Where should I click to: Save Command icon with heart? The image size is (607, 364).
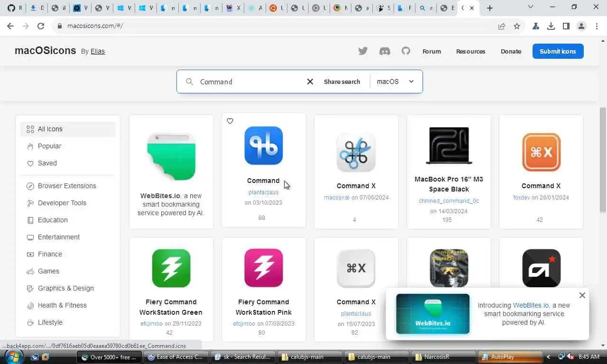click(x=230, y=121)
